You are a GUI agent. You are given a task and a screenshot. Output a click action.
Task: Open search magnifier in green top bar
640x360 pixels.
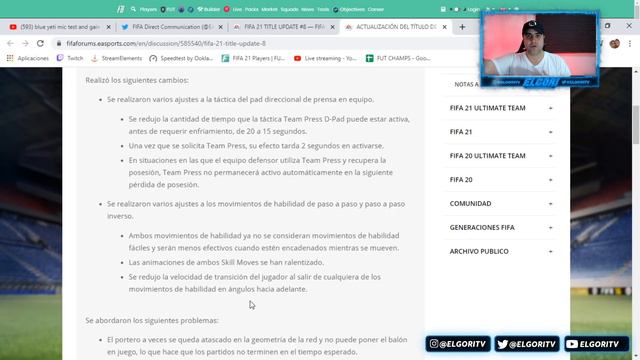133,9
